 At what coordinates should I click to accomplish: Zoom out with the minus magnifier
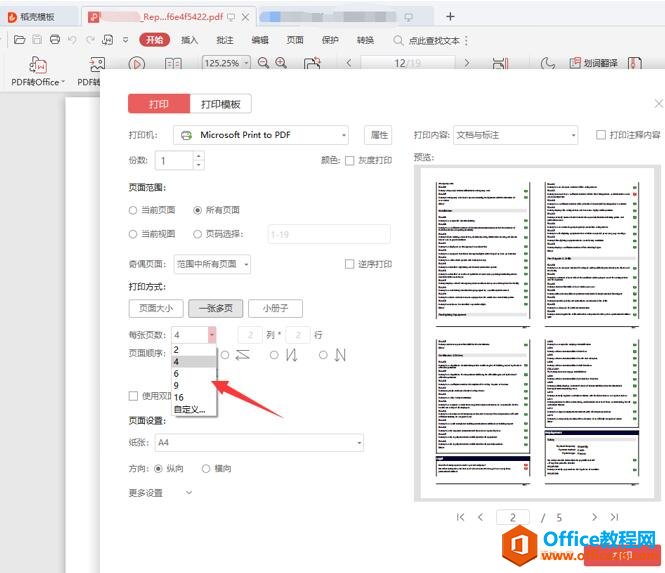click(263, 63)
